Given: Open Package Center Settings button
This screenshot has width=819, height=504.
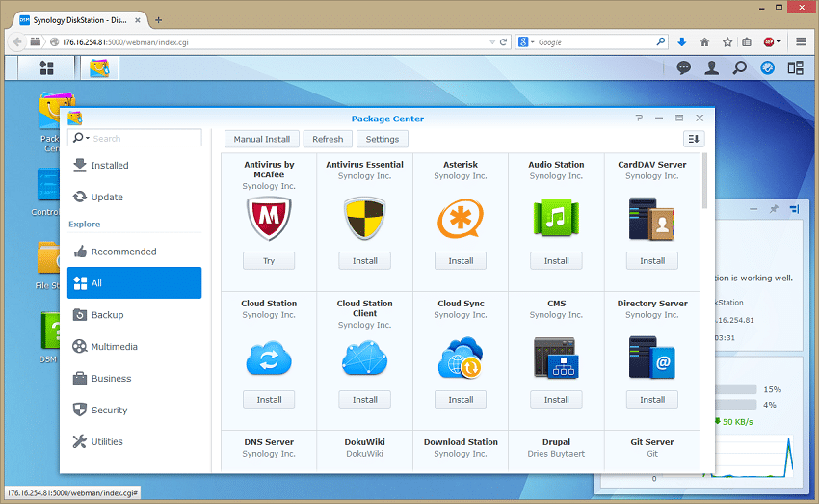Looking at the screenshot, I should (382, 139).
